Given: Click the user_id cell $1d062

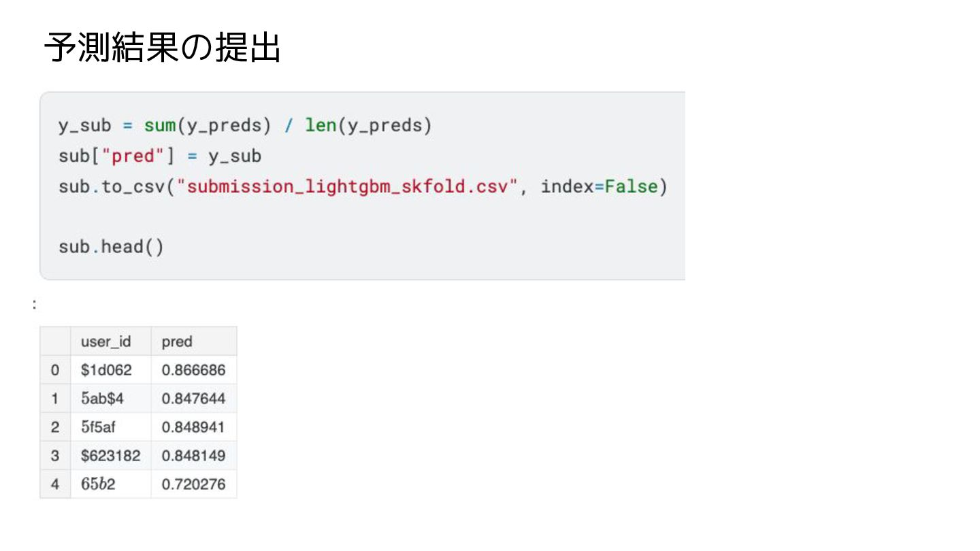Looking at the screenshot, I should [106, 371].
